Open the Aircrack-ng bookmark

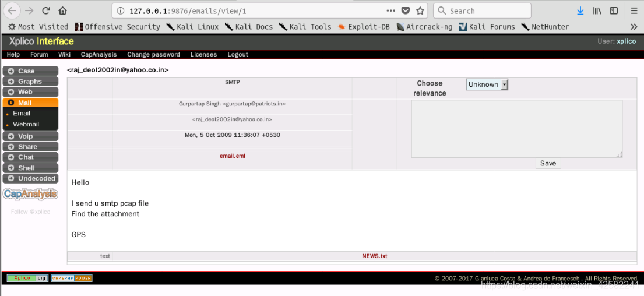425,27
